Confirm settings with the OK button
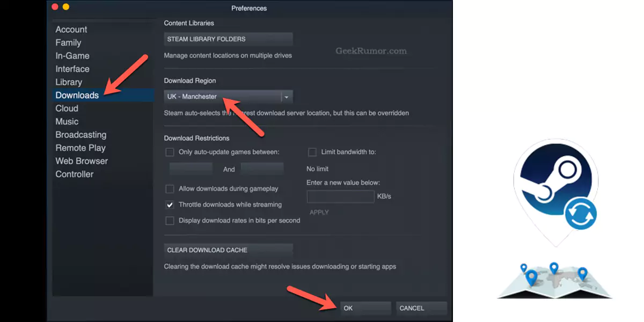Image resolution: width=644 pixels, height=322 pixels. [365, 308]
